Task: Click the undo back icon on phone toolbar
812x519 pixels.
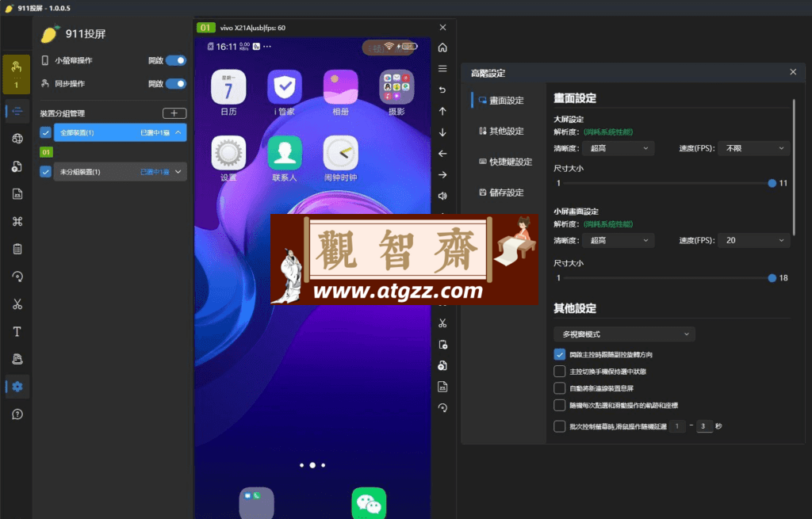Action: point(442,90)
